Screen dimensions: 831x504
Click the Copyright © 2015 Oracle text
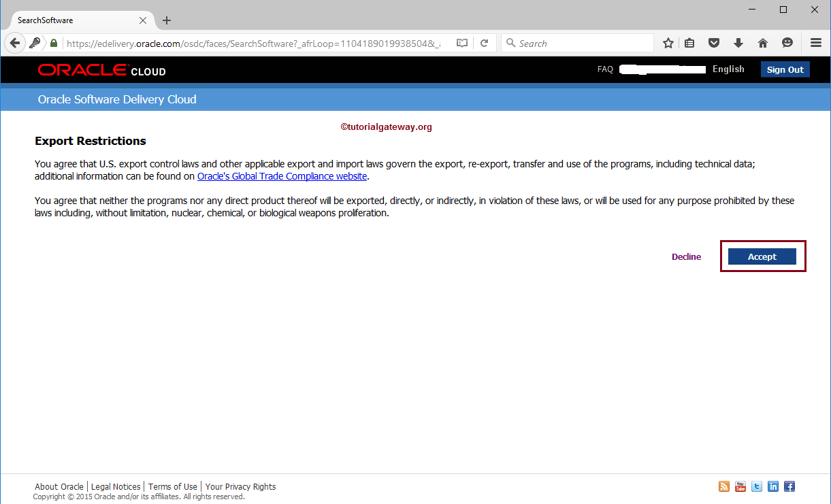(139, 497)
